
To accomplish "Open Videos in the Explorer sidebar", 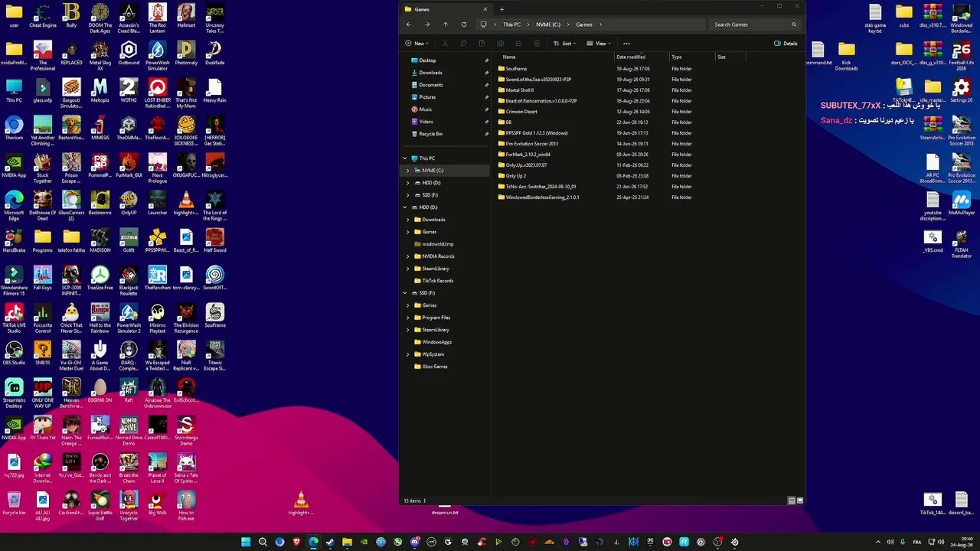I will [x=426, y=122].
